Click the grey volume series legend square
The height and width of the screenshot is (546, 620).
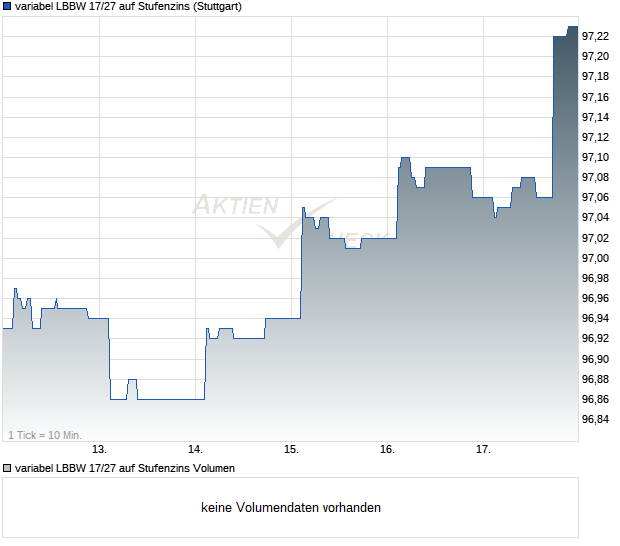coord(7,469)
